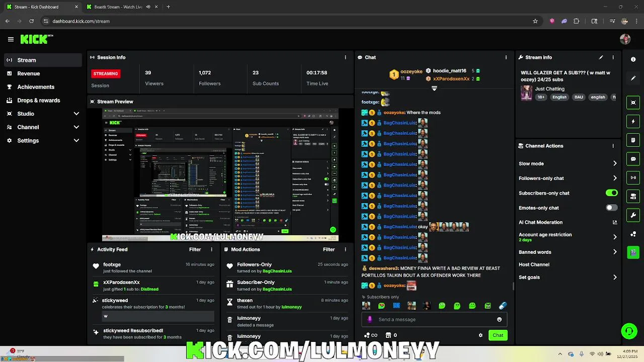644x362 pixels.
Task: Click the green clapperboard icon in right rail
Action: 633,252
